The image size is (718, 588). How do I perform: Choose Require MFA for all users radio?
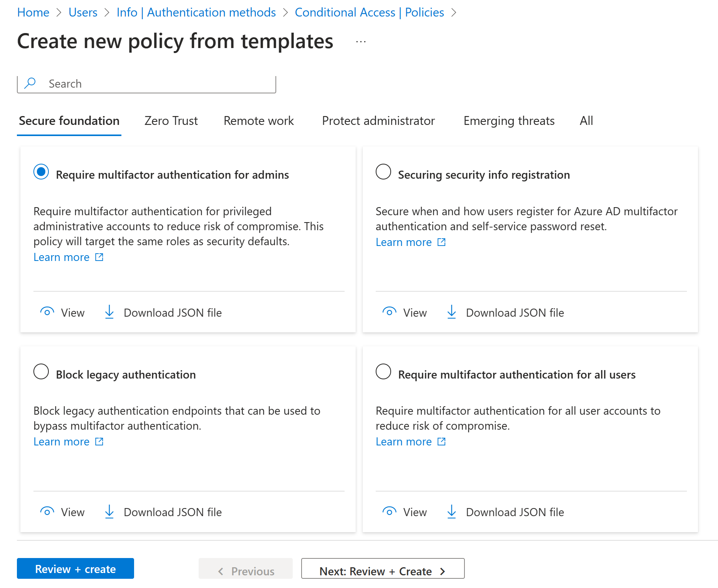pos(383,372)
